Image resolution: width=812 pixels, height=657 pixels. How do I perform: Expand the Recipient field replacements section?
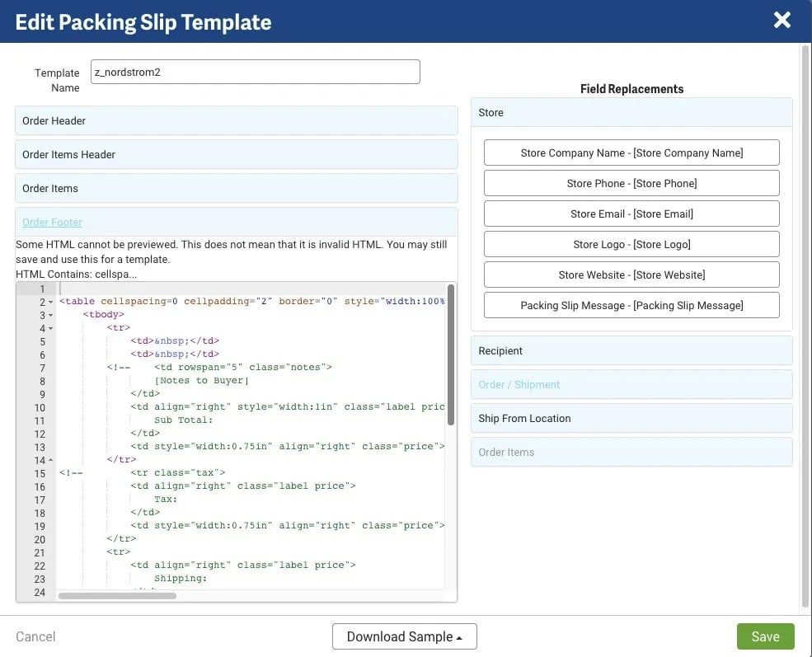(x=631, y=350)
